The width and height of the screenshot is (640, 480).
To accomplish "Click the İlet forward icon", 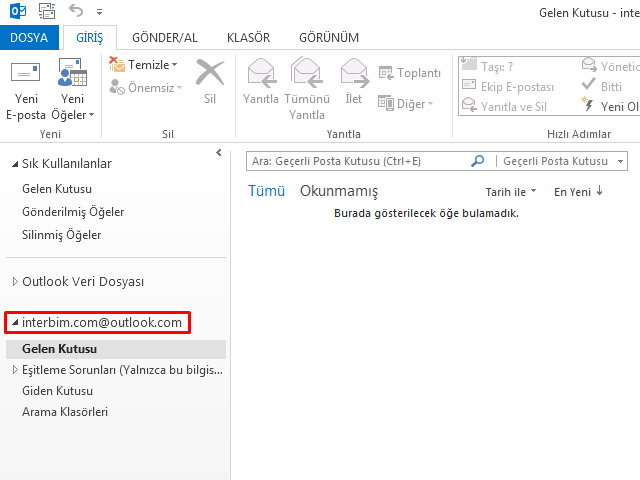I will [354, 74].
